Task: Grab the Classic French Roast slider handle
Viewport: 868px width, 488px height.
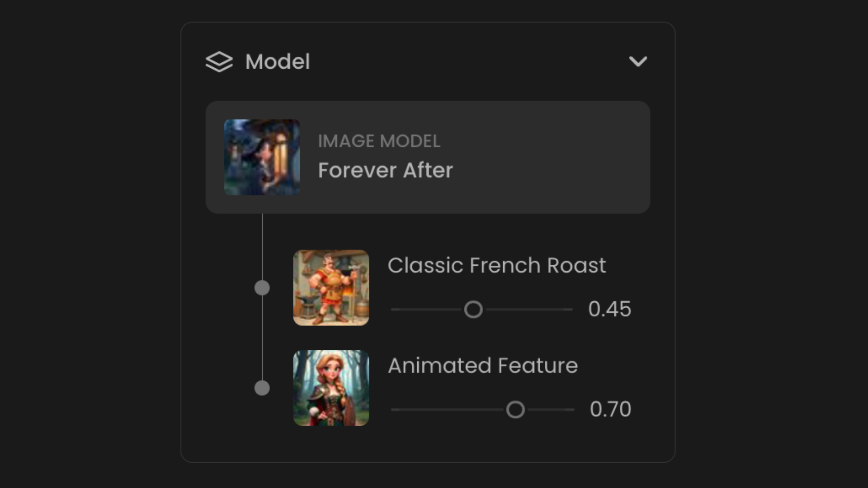Action: (x=473, y=310)
